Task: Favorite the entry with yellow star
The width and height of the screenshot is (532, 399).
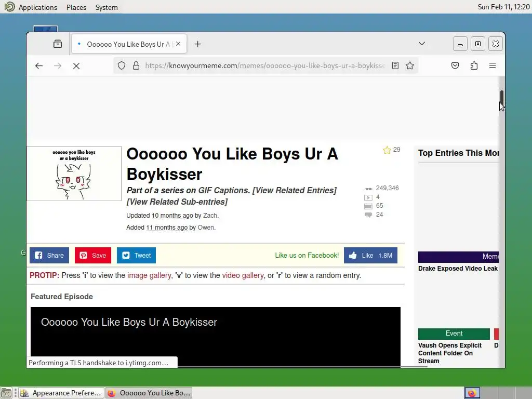Action: [x=387, y=150]
